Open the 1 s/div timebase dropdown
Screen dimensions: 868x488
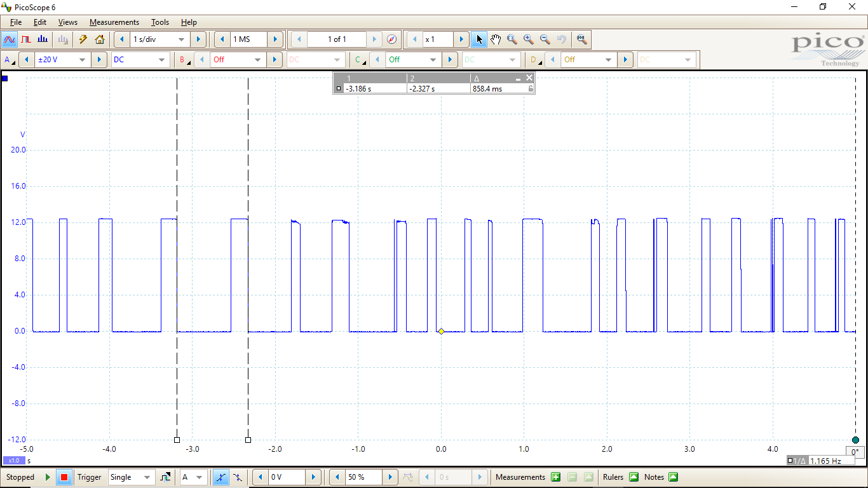click(181, 39)
